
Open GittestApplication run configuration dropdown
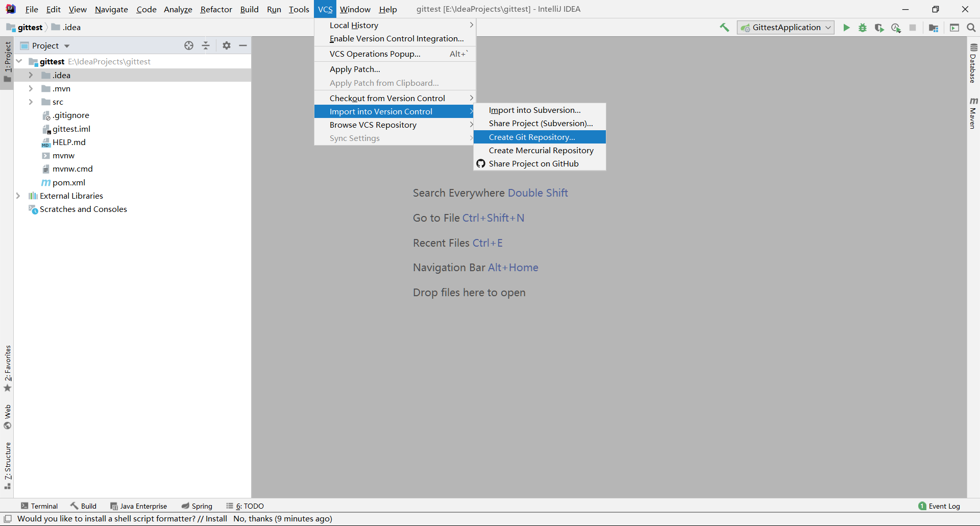pyautogui.click(x=786, y=28)
